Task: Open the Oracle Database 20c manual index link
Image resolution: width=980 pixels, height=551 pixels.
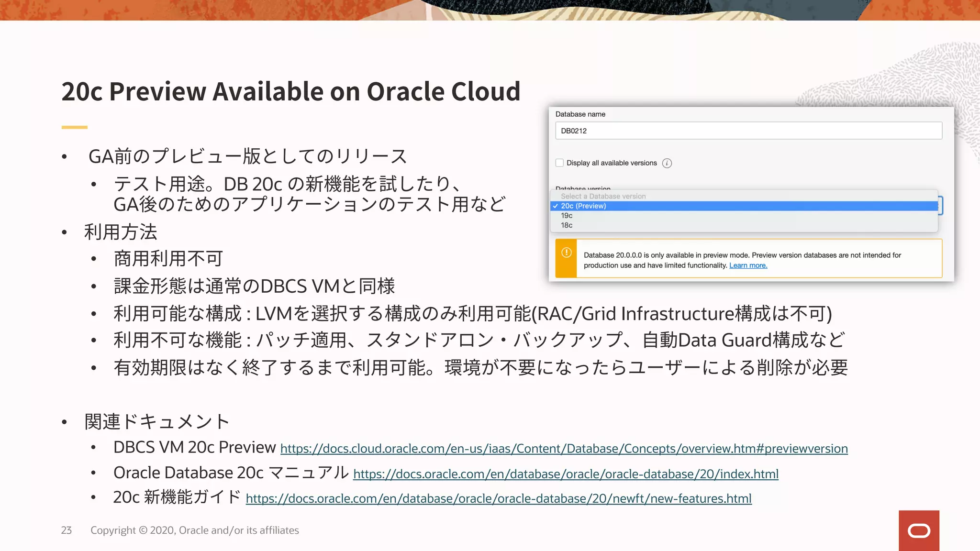Action: click(566, 474)
